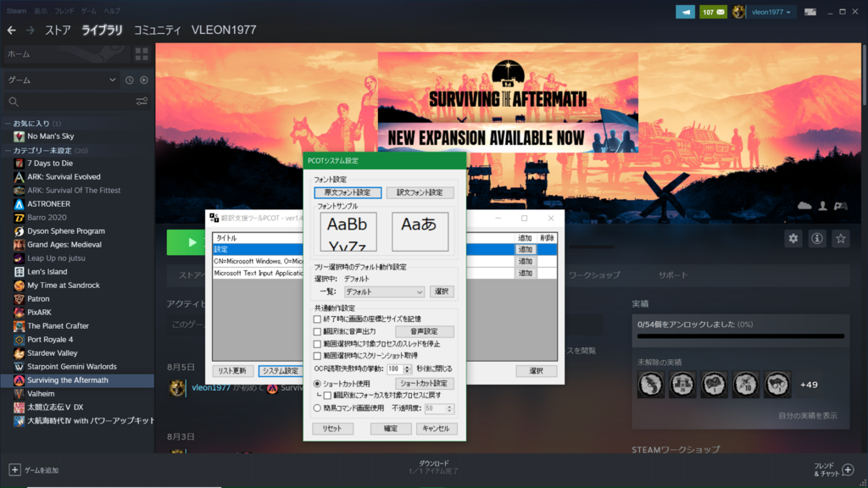Open vleon1977 account dropdown
Image resolution: width=868 pixels, height=488 pixels.
771,12
